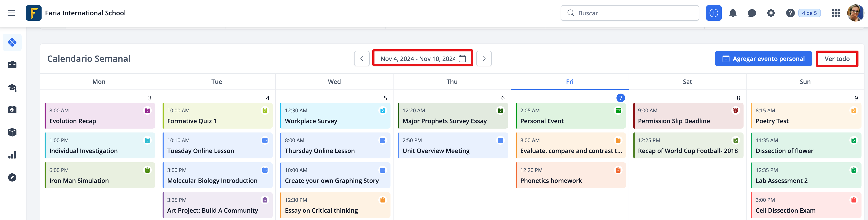The image size is (868, 220).
Task: Open the notifications bell
Action: pos(732,13)
